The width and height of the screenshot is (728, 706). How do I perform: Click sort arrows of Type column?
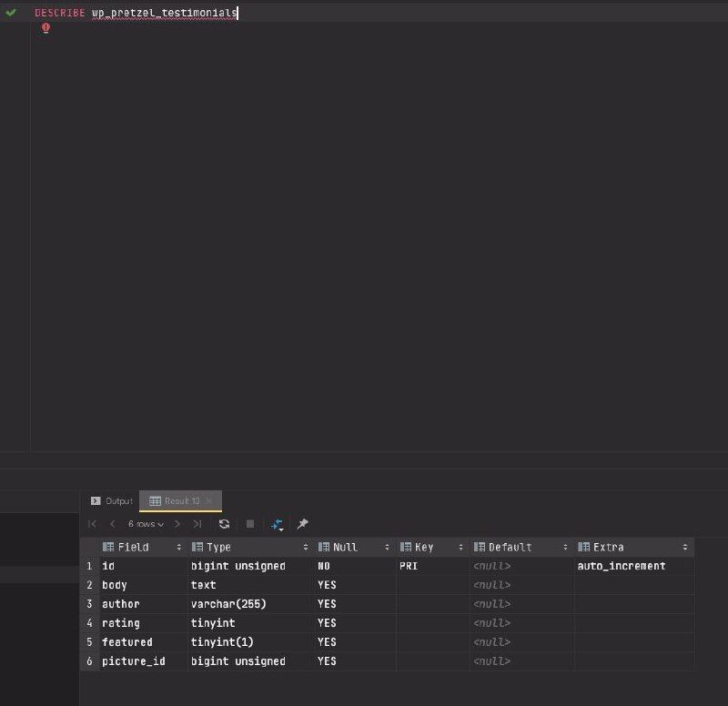[x=306, y=548]
